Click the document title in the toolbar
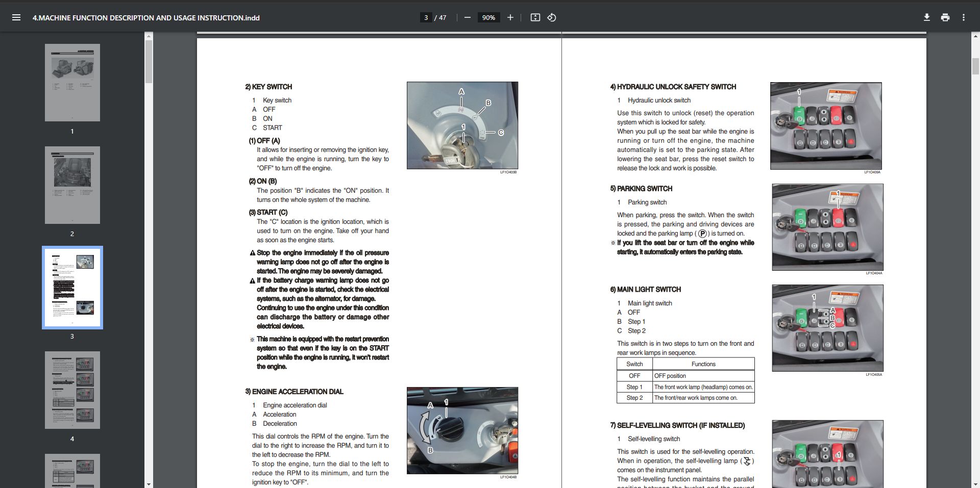Image resolution: width=980 pixels, height=488 pixels. (x=146, y=17)
